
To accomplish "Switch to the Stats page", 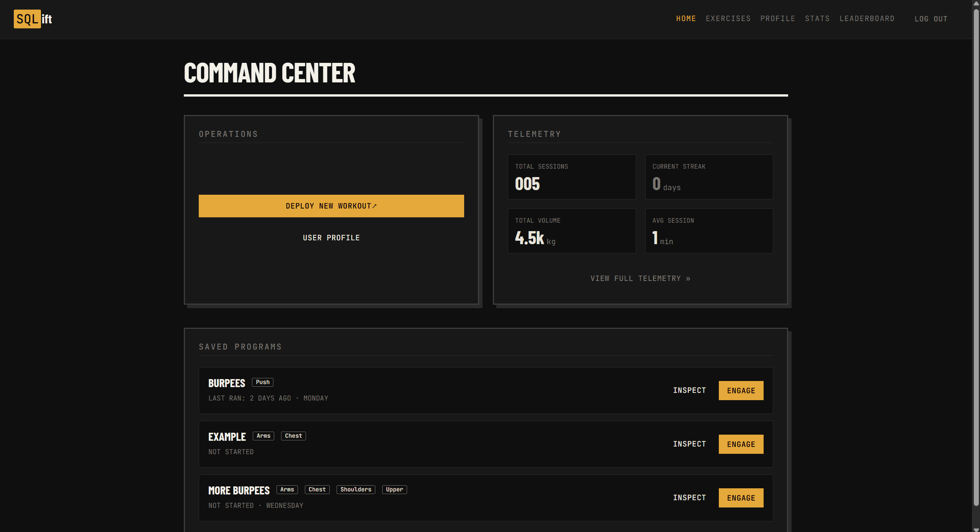I will pos(817,18).
